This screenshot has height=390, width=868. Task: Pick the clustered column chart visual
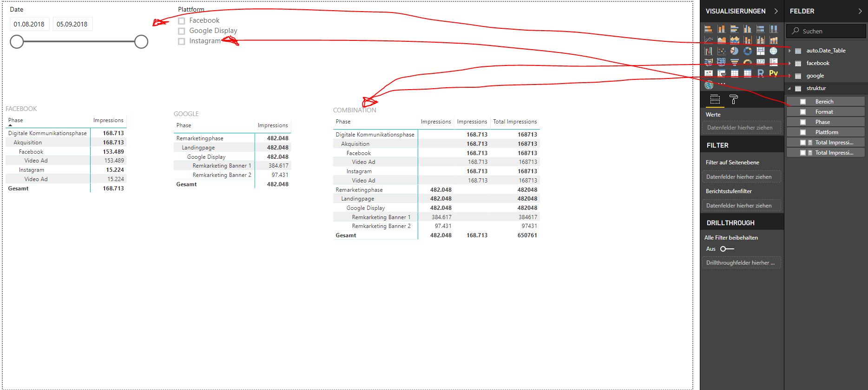click(748, 29)
